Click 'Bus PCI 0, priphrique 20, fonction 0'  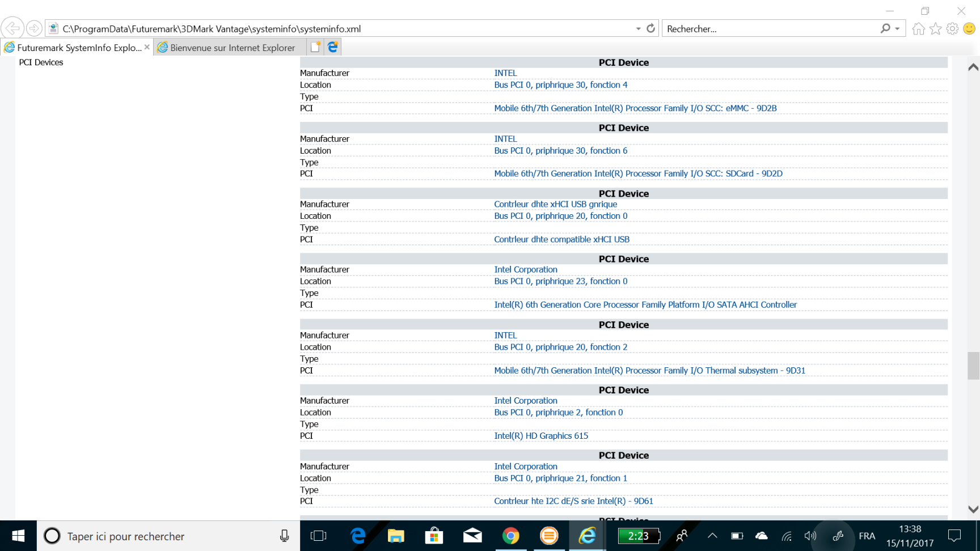click(x=561, y=216)
